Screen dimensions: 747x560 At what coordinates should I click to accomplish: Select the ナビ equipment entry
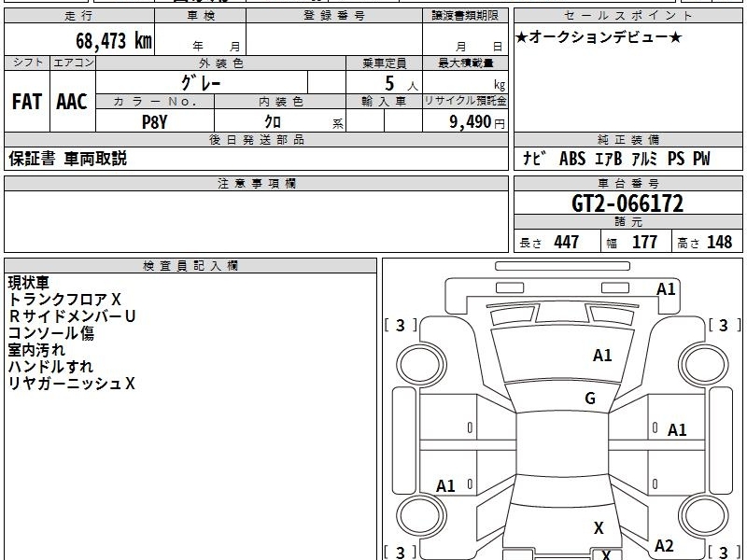[x=534, y=159]
